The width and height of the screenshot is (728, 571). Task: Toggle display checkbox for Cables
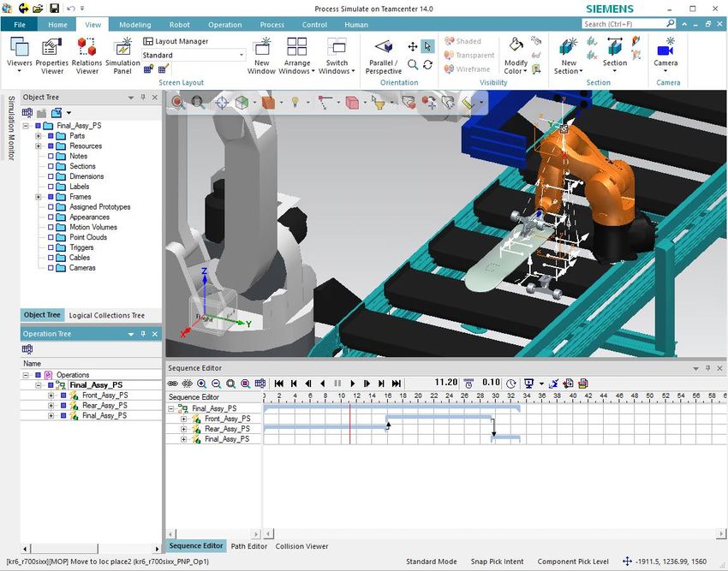pos(51,258)
